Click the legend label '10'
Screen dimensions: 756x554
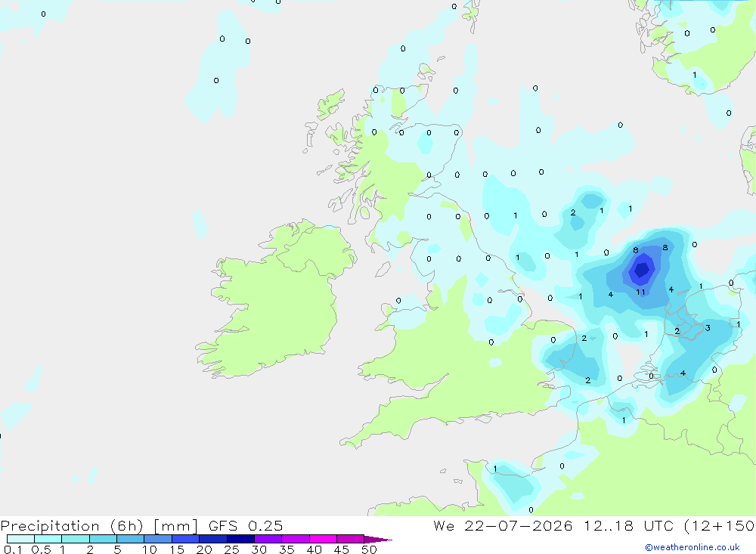coord(150,549)
